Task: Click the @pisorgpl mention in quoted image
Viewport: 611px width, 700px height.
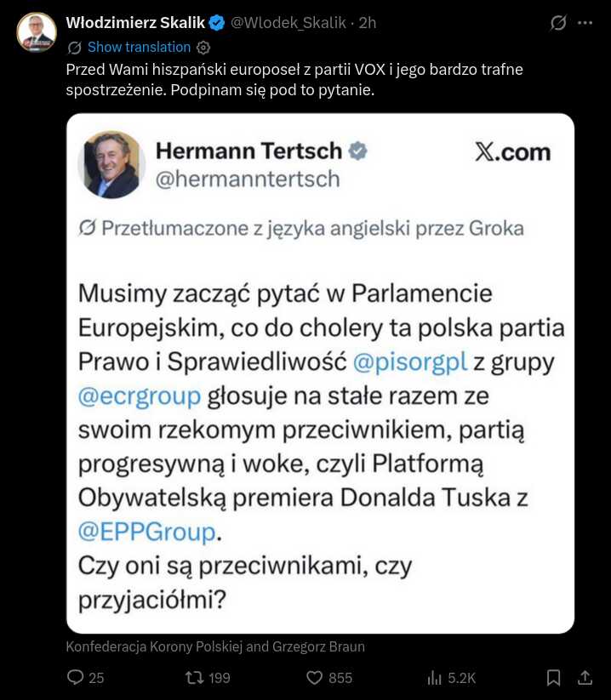Action: click(410, 361)
